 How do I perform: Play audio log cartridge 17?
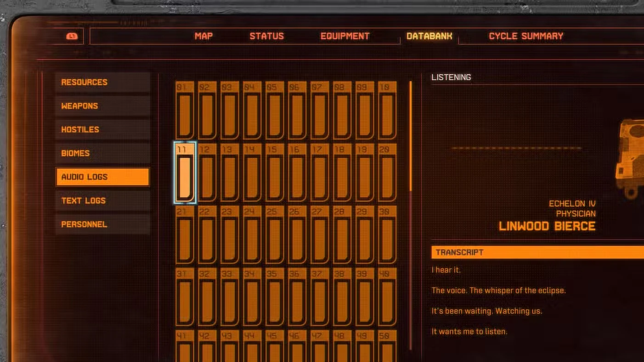(x=320, y=173)
